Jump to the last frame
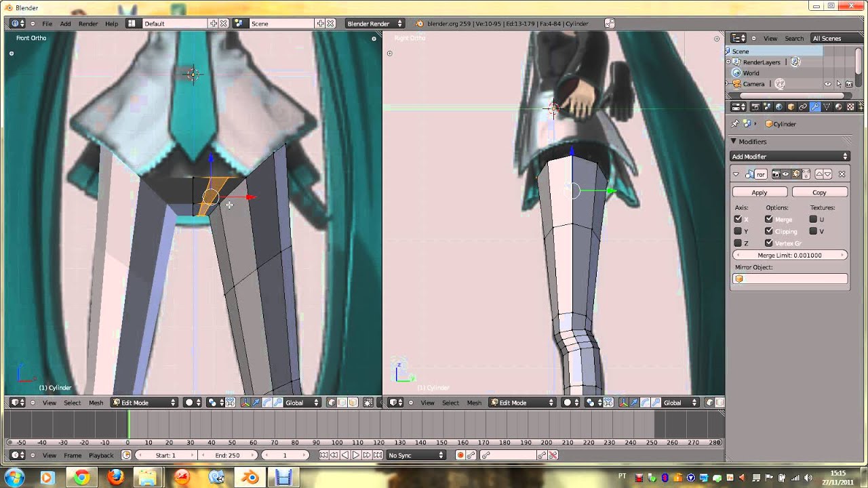This screenshot has width=868, height=488. tap(378, 455)
